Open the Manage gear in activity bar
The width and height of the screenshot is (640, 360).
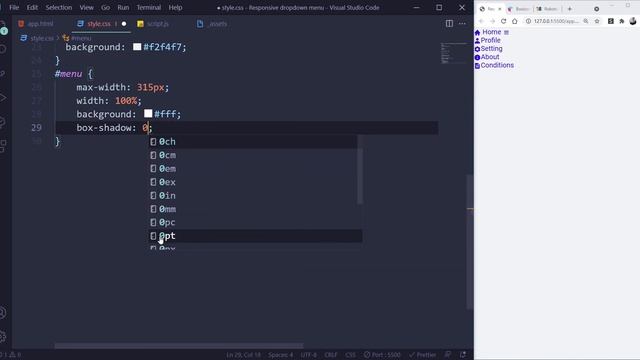(3, 337)
